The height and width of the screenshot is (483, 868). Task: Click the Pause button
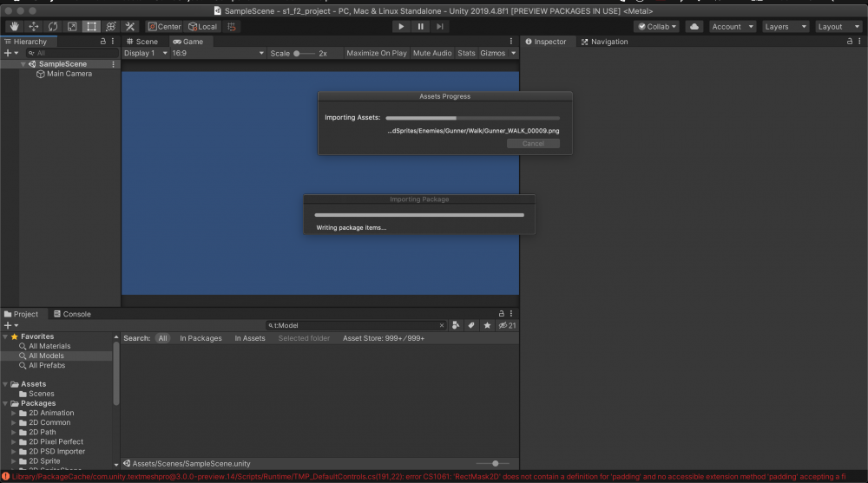[x=420, y=27]
